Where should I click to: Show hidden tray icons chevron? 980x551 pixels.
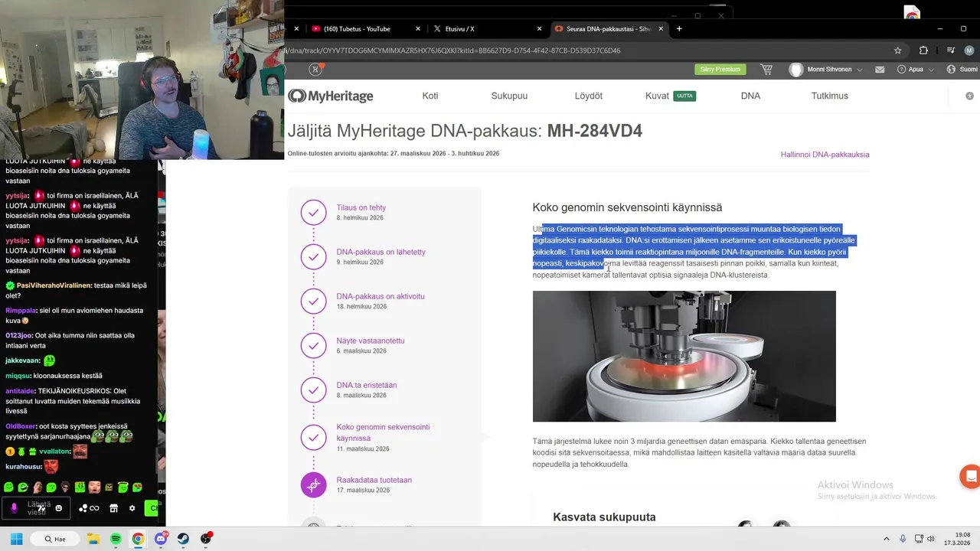887,539
